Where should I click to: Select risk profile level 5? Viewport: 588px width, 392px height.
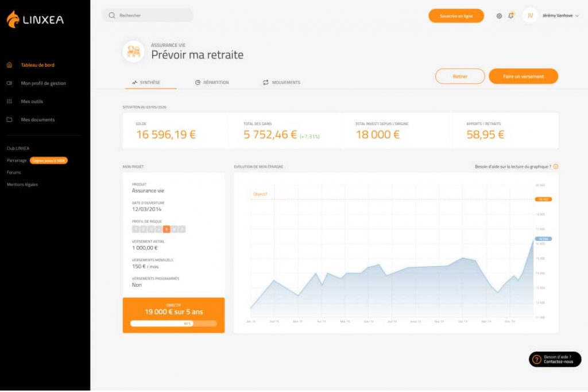[167, 229]
